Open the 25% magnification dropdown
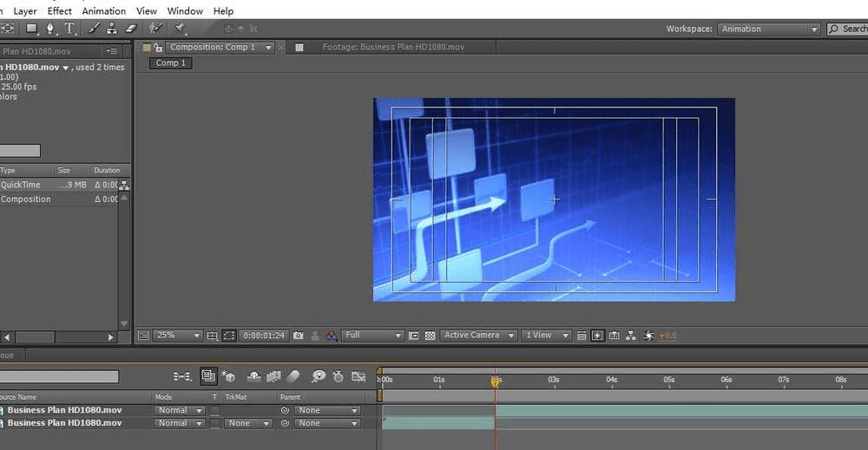Screen dimensions: 868x450 [177, 336]
